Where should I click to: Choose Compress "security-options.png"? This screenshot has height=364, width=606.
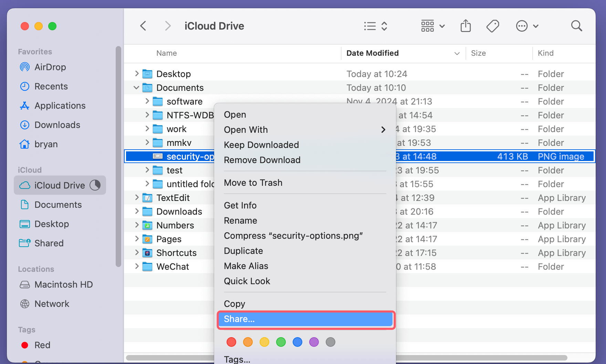[x=293, y=236]
